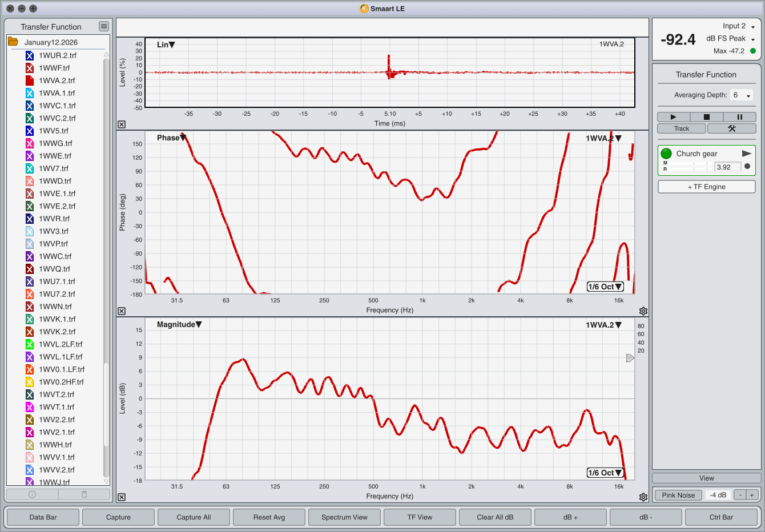Toggle visibility of the 1WVA.2.trf trace

(30, 80)
